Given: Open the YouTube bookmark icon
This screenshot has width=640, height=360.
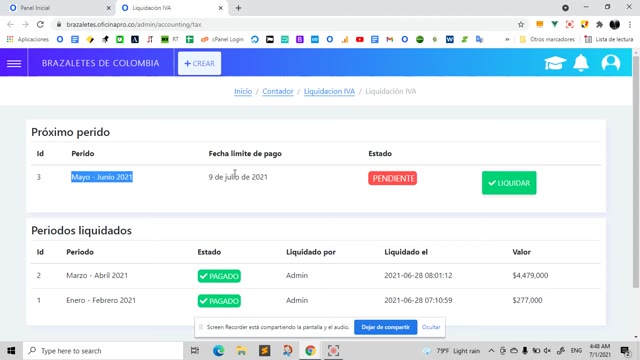Looking at the screenshot, I should pos(360,39).
